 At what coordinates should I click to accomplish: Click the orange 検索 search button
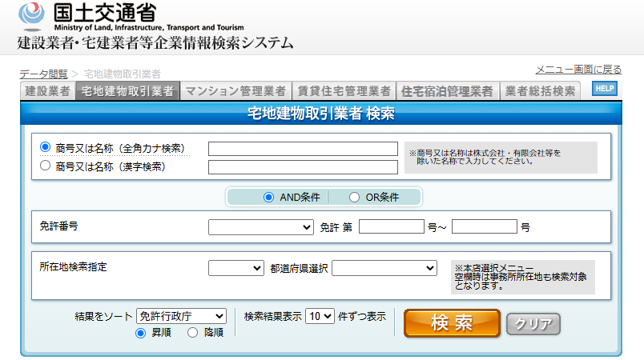coord(453,323)
